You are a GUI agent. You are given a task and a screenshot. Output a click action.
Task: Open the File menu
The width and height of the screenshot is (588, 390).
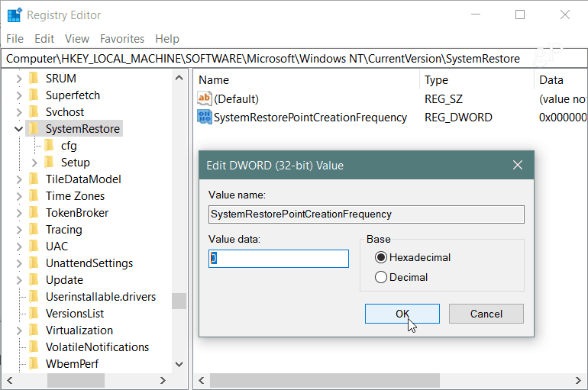(15, 39)
